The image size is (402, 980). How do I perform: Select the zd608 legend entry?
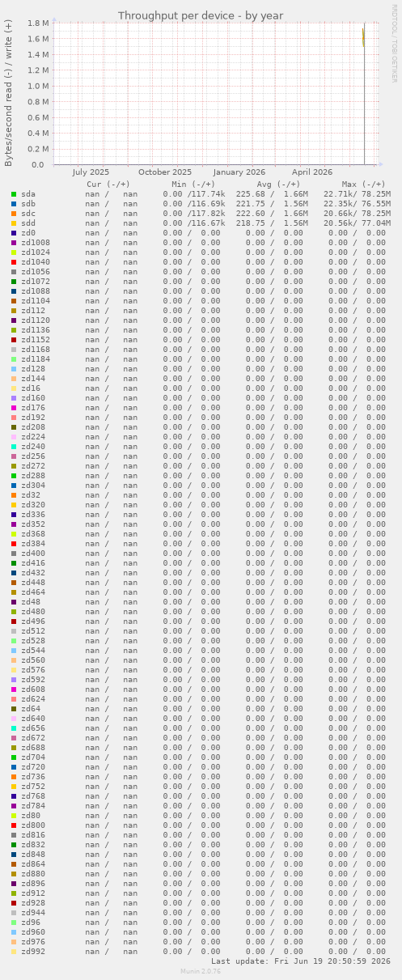click(x=33, y=689)
